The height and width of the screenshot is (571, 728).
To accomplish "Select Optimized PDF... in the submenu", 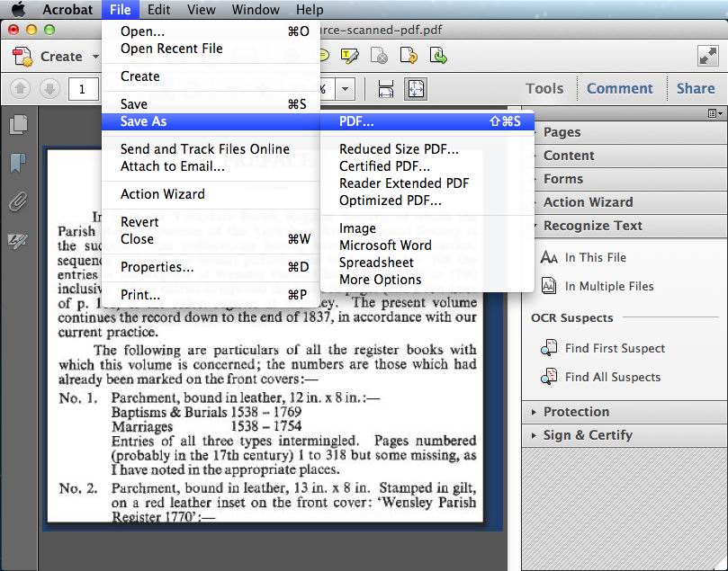I will coord(391,201).
